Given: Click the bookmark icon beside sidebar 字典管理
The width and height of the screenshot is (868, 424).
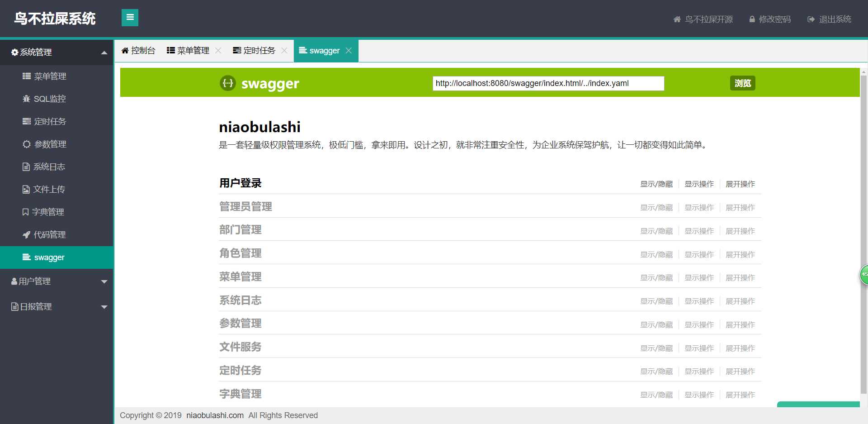Looking at the screenshot, I should 26,212.
